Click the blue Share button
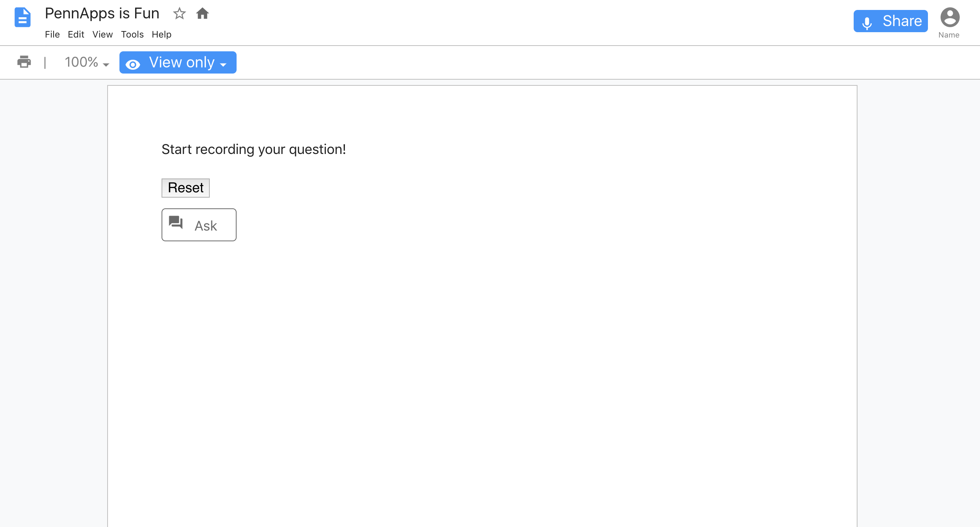Viewport: 980px width, 527px height. coord(891,21)
